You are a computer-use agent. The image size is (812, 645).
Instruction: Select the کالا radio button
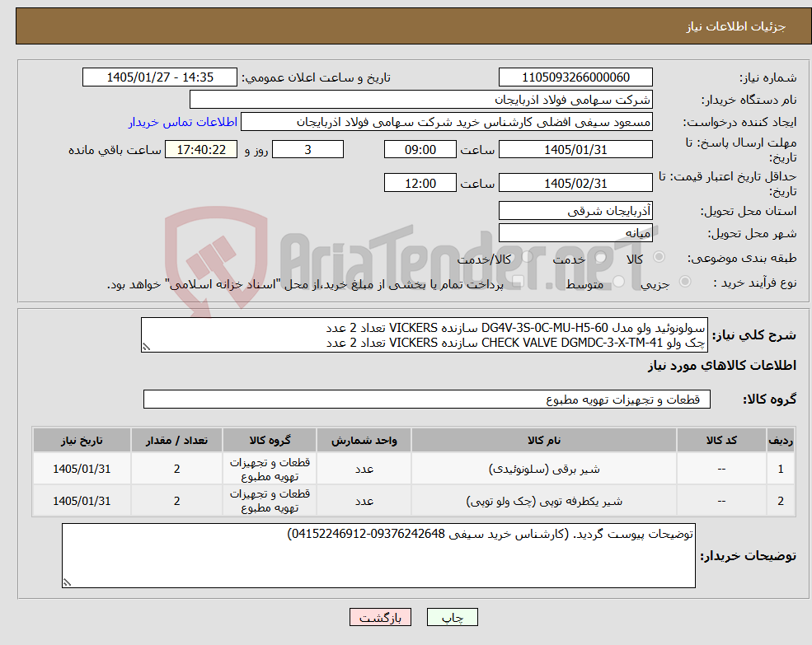point(659,257)
